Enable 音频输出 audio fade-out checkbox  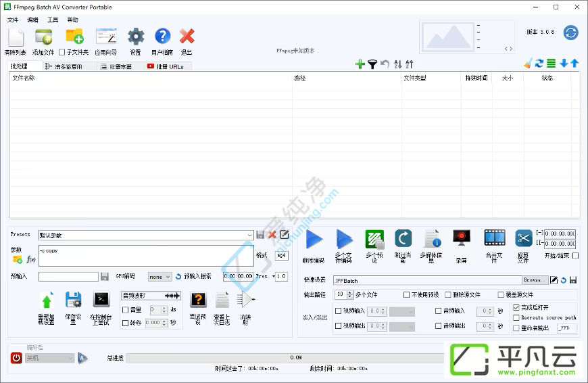438,326
